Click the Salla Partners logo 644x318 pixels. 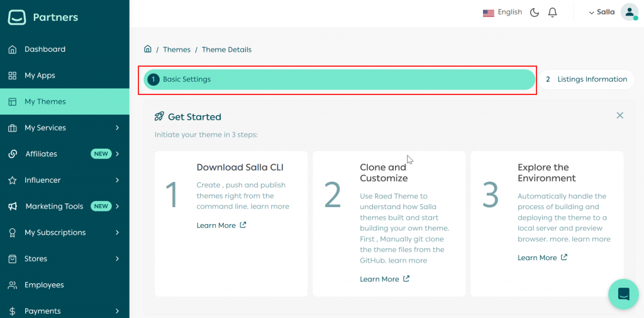click(x=43, y=18)
